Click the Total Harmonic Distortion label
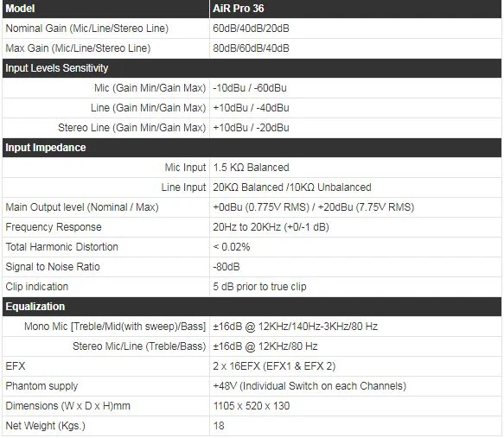This screenshot has height=438, width=504. point(61,247)
